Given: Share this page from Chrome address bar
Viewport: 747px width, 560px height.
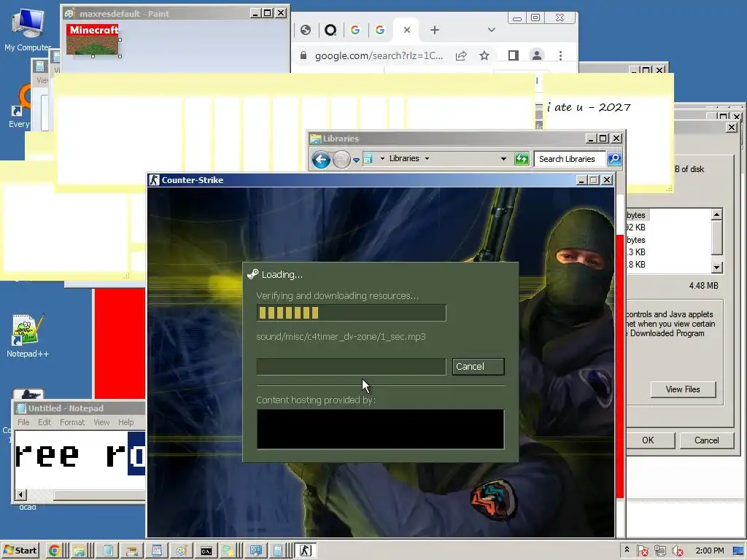Looking at the screenshot, I should 461,55.
